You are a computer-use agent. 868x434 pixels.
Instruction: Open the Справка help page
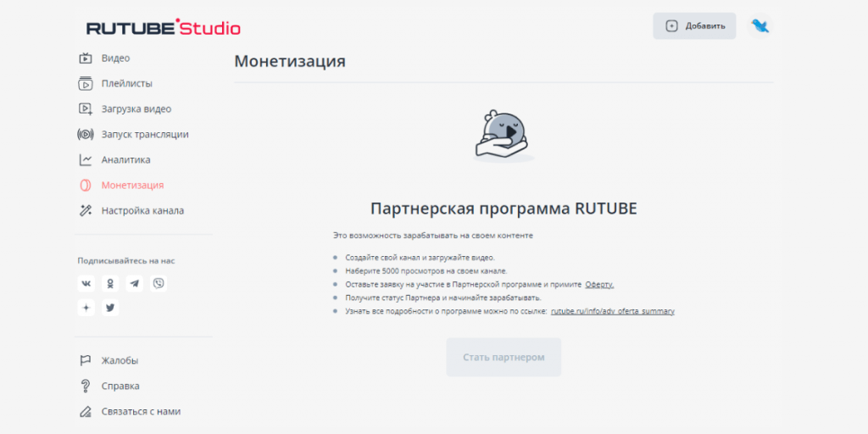coord(120,386)
